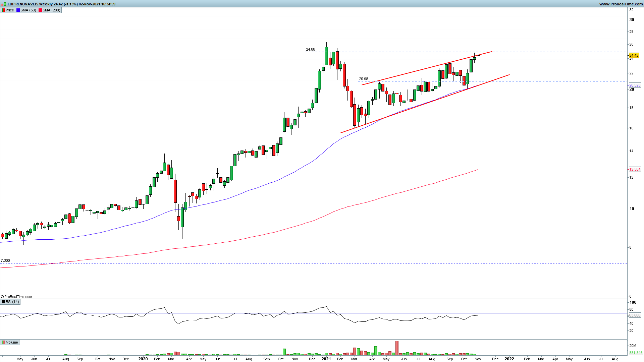The image size is (644, 362).
Task: Click the red SMA (200) legend swatch
Action: point(40,10)
